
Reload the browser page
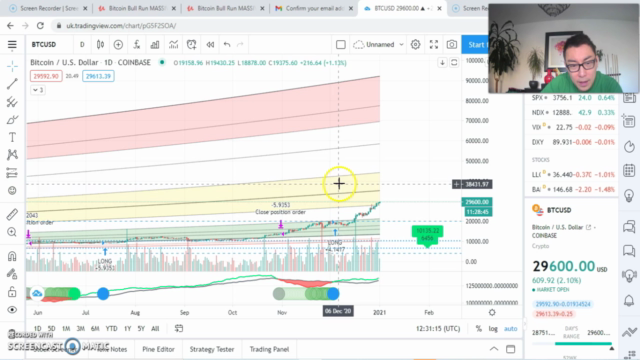pos(40,26)
